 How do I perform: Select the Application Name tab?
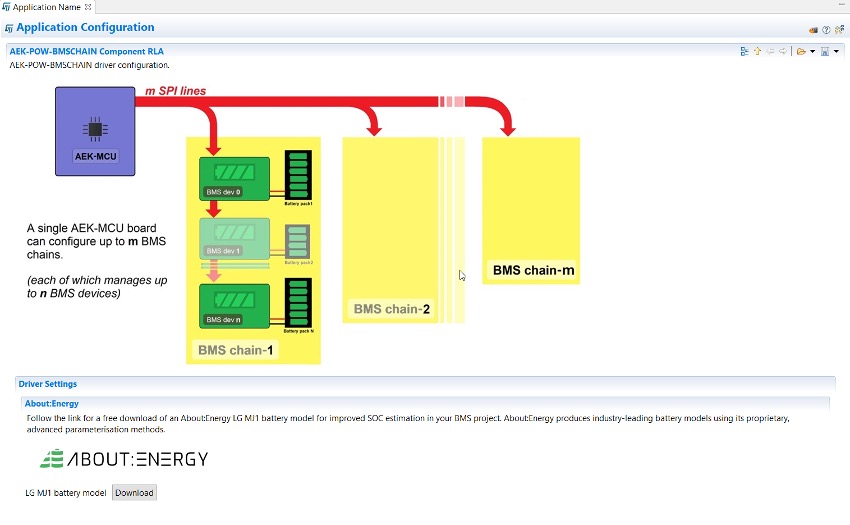(x=45, y=7)
